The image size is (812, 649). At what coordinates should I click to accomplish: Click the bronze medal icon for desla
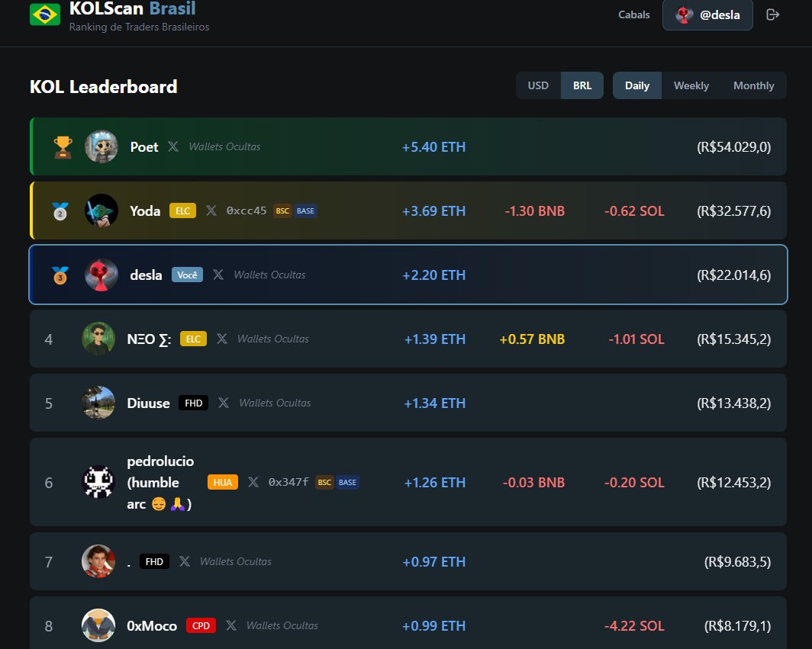[x=60, y=275]
